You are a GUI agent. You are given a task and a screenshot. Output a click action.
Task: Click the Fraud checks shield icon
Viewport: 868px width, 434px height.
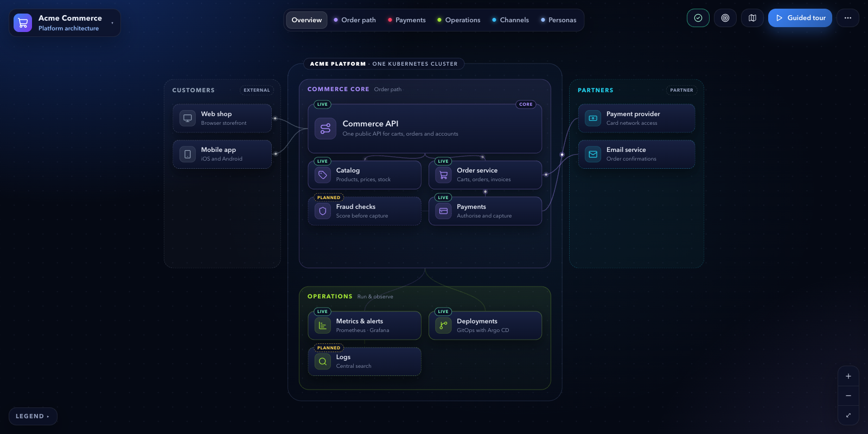(323, 211)
